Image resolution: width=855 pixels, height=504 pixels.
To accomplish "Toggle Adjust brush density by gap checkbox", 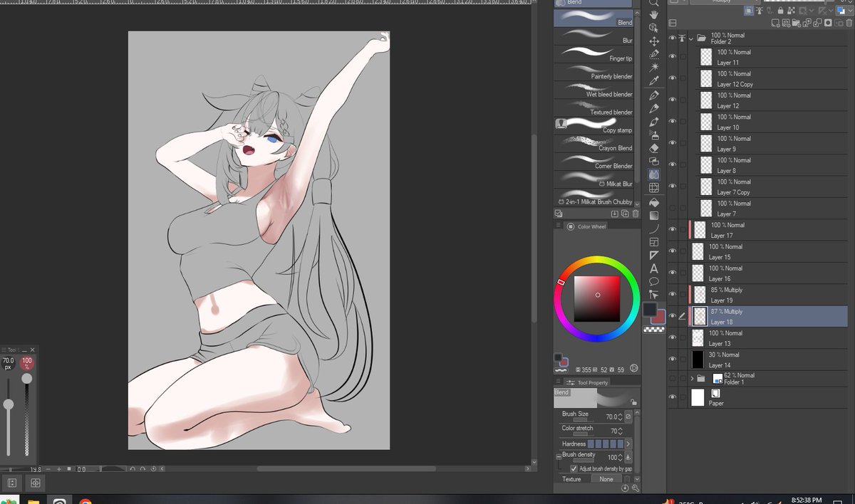I will 574,469.
